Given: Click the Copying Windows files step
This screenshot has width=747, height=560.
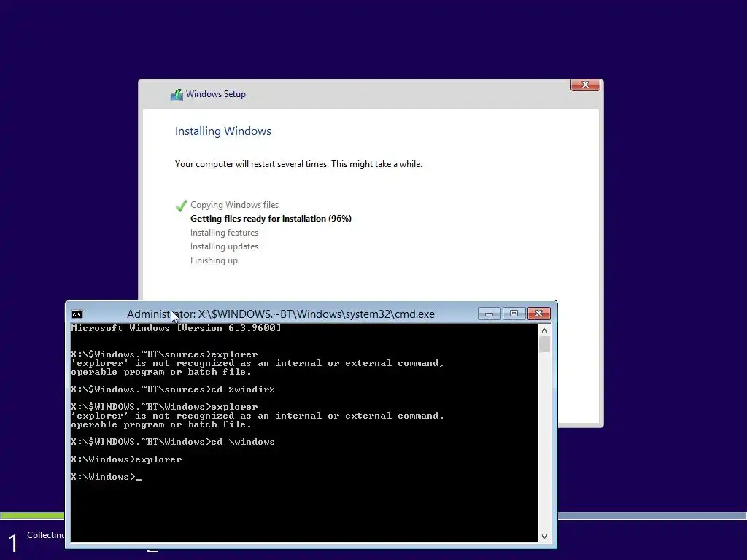Looking at the screenshot, I should (234, 205).
